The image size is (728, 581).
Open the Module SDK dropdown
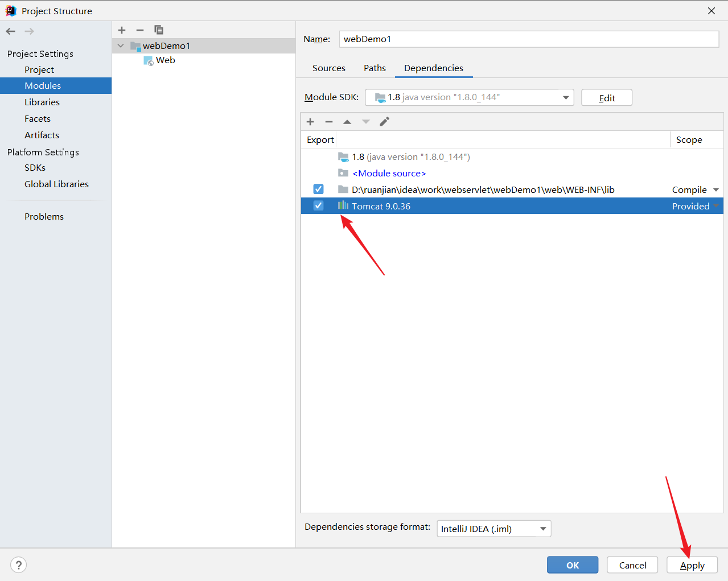point(470,97)
